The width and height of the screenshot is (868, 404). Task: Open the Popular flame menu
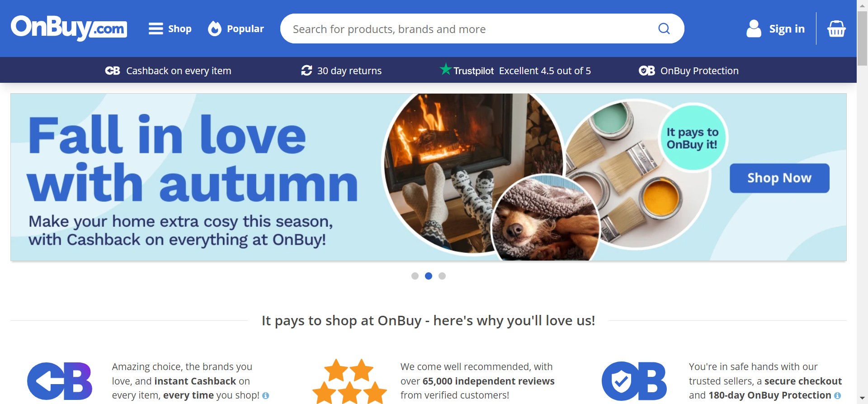point(236,29)
